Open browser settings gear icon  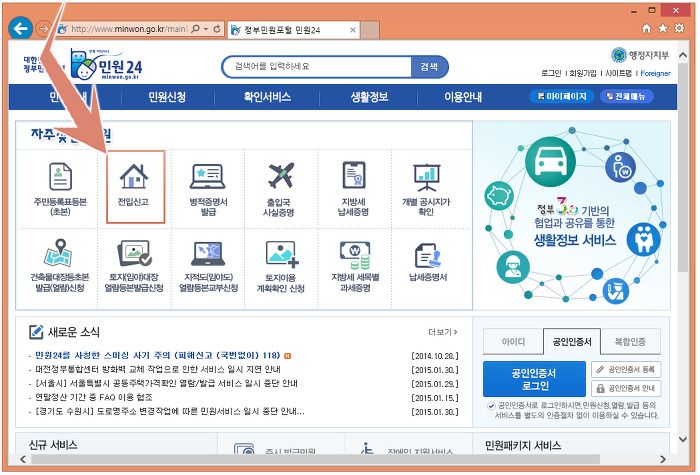679,28
